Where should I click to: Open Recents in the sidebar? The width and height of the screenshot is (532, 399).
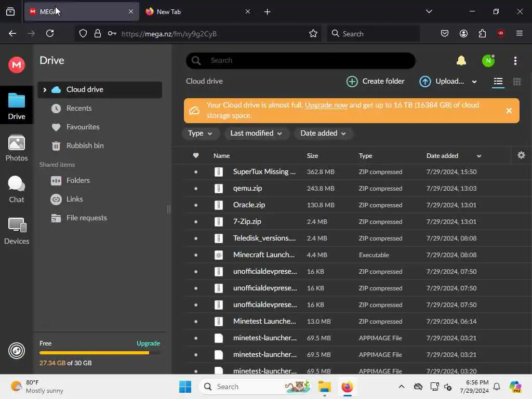79,108
